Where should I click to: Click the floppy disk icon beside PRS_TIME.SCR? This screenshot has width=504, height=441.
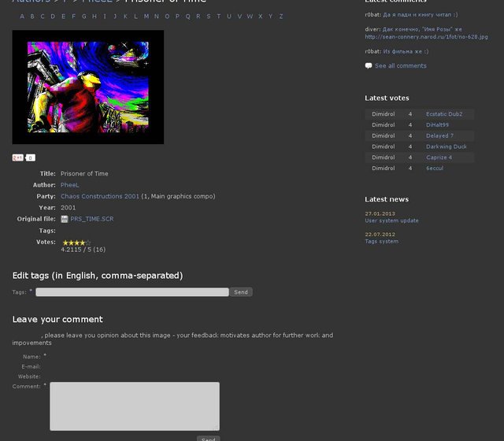(x=65, y=219)
